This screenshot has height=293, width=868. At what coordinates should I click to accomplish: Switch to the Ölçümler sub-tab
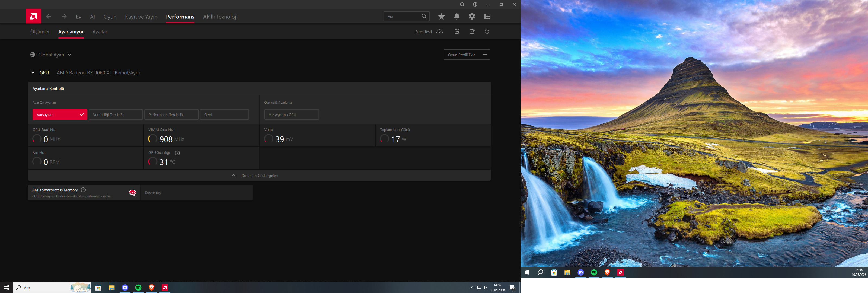click(40, 32)
